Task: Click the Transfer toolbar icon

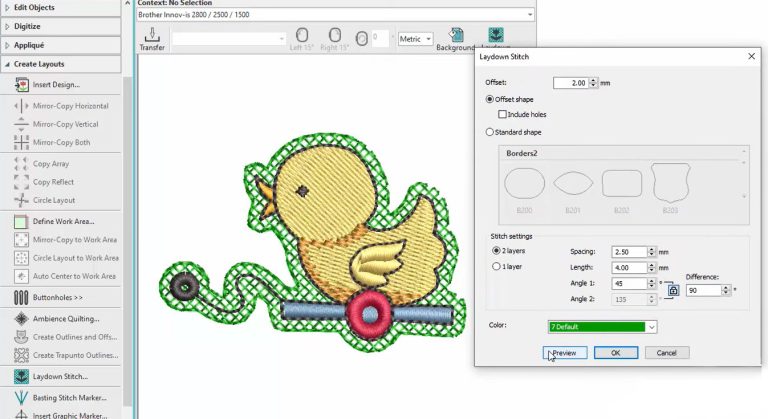Action: coord(152,39)
